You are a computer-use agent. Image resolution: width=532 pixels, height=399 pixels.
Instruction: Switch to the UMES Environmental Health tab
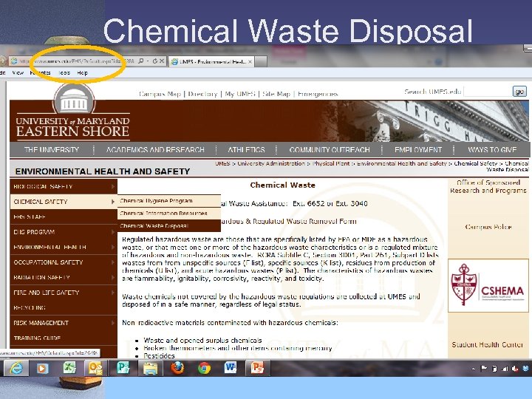[x=210, y=62]
